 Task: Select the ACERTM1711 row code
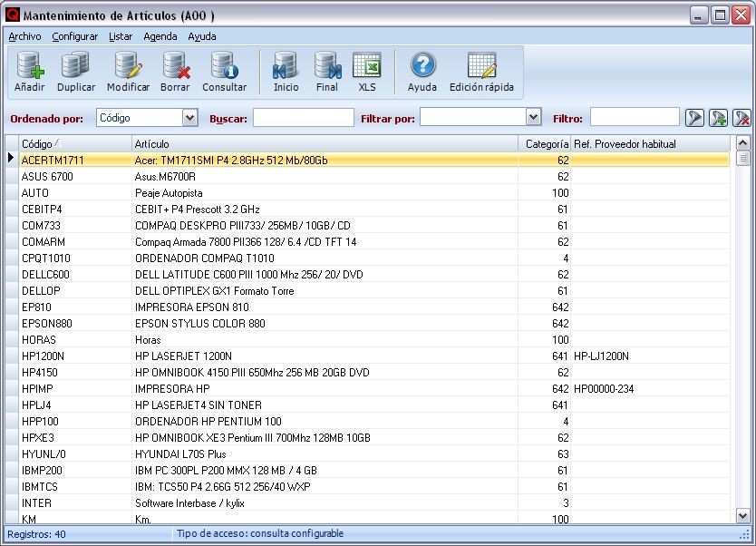click(x=53, y=161)
